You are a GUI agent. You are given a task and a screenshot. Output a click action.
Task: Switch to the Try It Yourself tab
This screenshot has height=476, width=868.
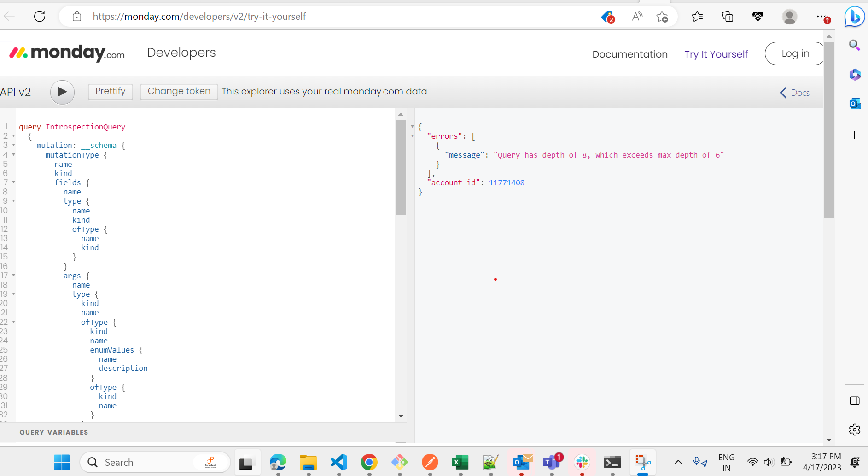(716, 54)
